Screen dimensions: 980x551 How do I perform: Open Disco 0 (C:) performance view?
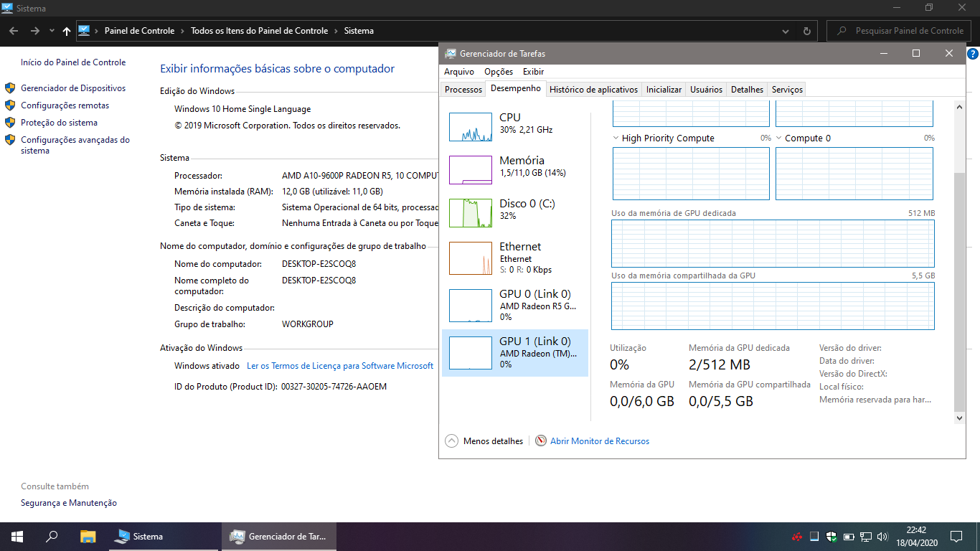(515, 213)
